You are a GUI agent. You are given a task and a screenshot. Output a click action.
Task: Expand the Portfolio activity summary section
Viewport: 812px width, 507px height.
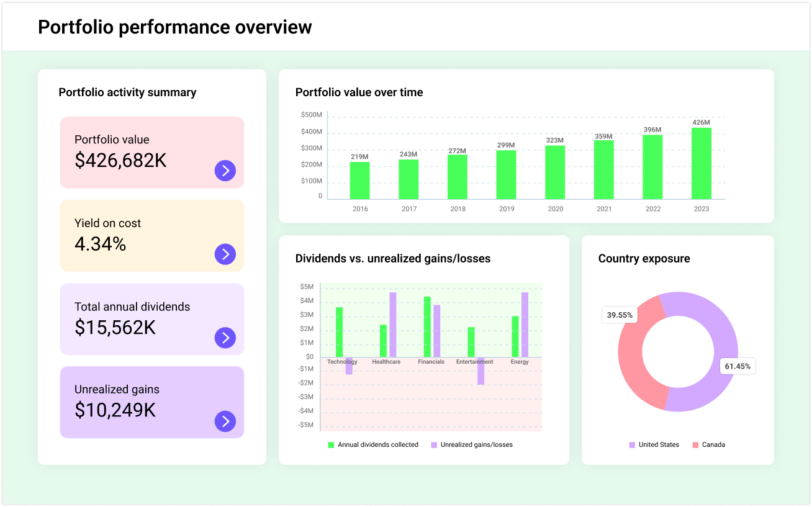tap(127, 92)
